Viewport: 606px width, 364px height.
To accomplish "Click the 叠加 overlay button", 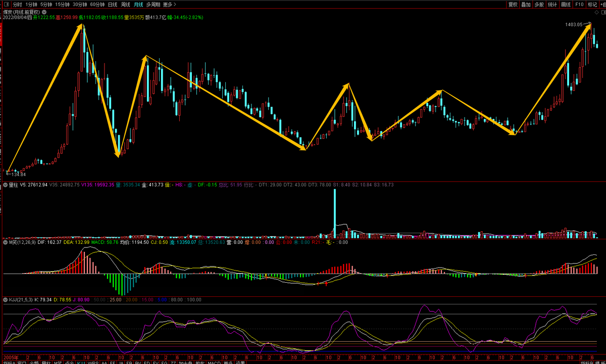I will click(x=526, y=5).
